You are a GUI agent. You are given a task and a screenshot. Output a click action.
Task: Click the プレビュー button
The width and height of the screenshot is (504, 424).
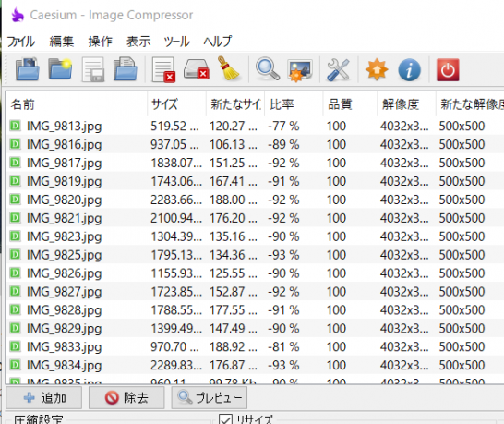coord(210,398)
